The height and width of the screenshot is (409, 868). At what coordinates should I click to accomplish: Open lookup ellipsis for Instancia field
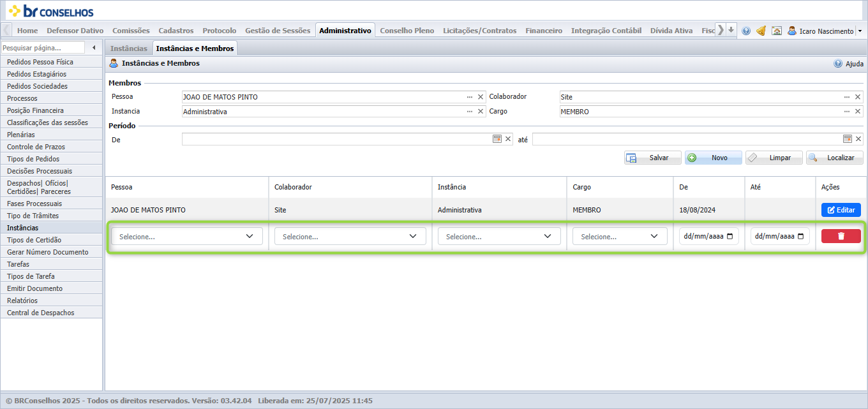[x=470, y=111]
